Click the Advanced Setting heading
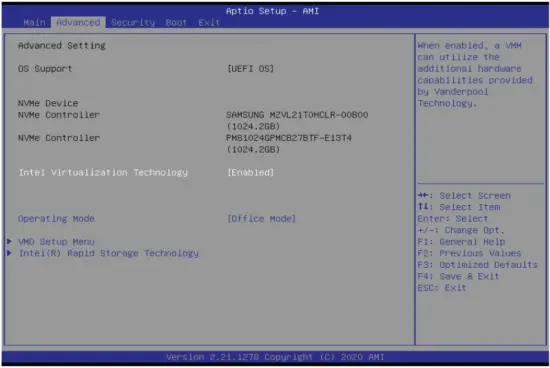 (62, 46)
